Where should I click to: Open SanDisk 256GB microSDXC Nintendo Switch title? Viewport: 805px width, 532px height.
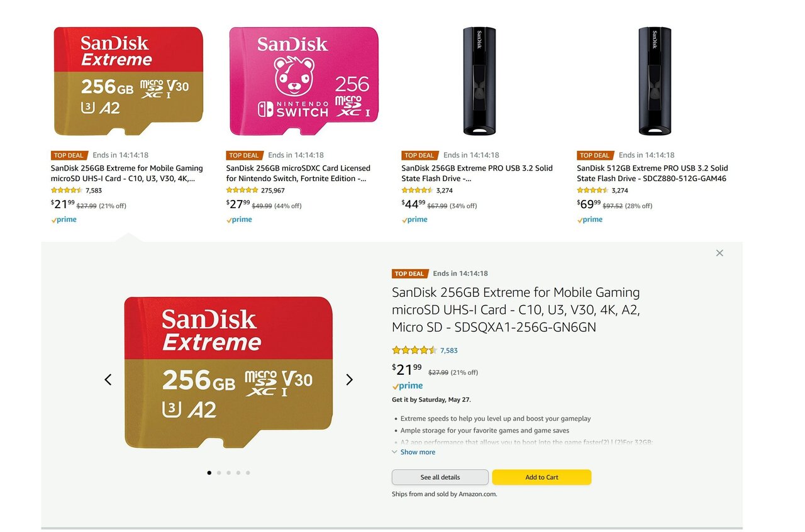pyautogui.click(x=298, y=173)
